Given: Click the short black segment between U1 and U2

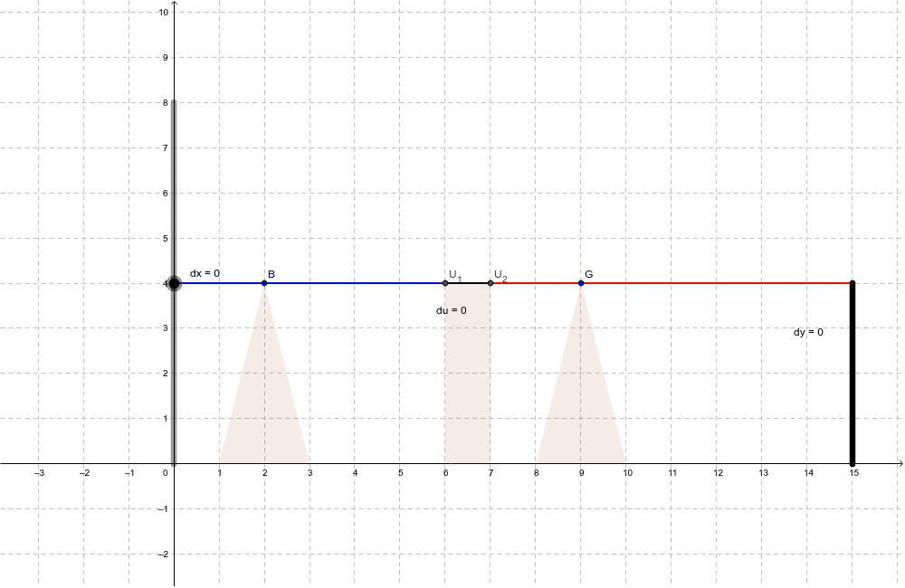Looking at the screenshot, I should (468, 283).
